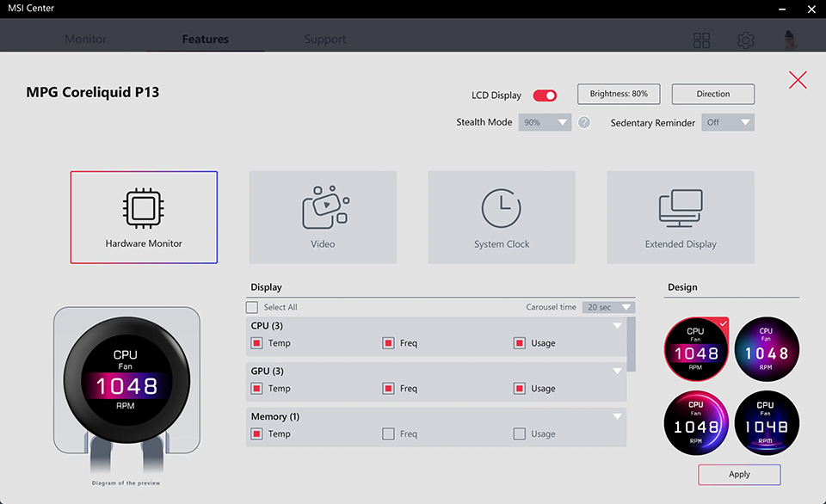The height and width of the screenshot is (504, 826).
Task: Check the Select All checkbox
Action: (252, 307)
